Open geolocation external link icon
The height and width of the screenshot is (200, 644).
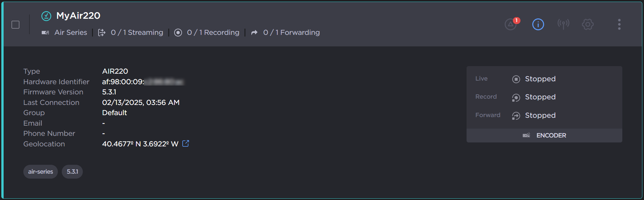pyautogui.click(x=186, y=143)
